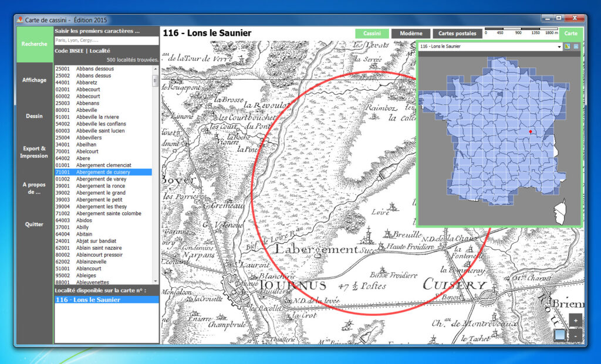Toggle the Cassini map layer
This screenshot has width=601, height=364.
pos(372,33)
